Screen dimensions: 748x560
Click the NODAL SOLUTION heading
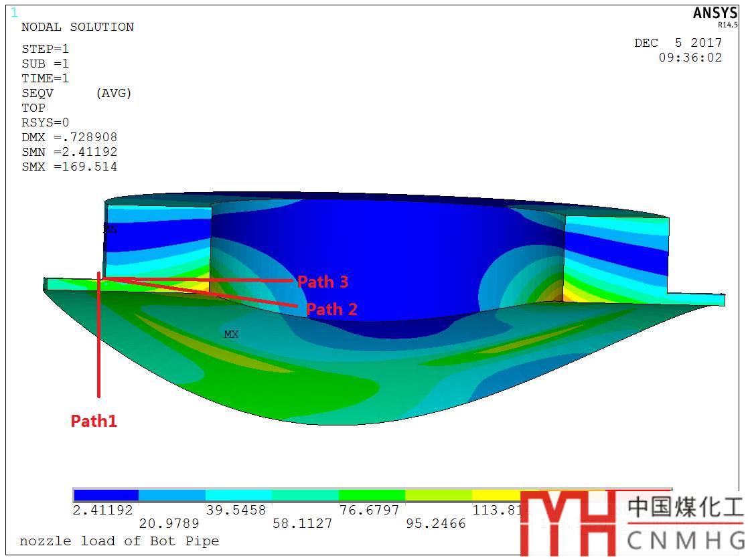[x=78, y=27]
